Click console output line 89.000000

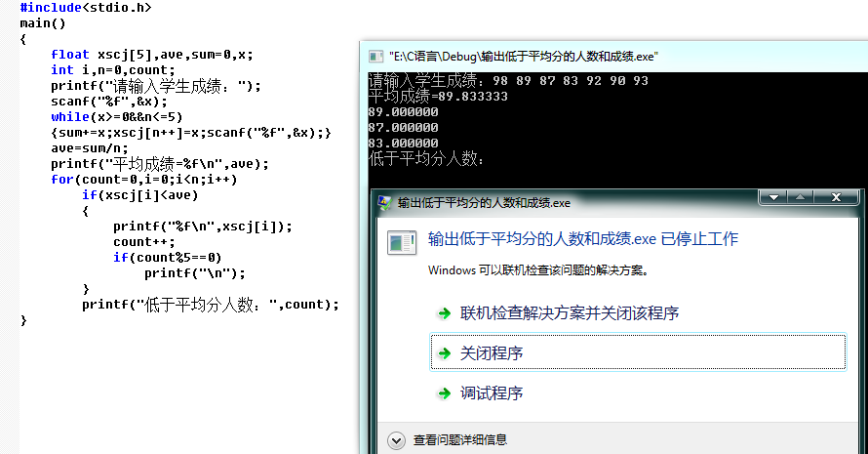click(x=403, y=112)
